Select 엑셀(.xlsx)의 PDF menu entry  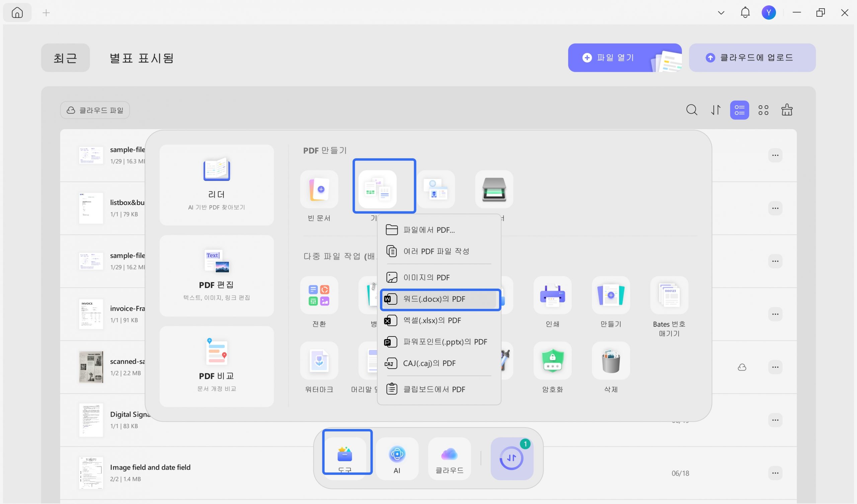tap(432, 320)
